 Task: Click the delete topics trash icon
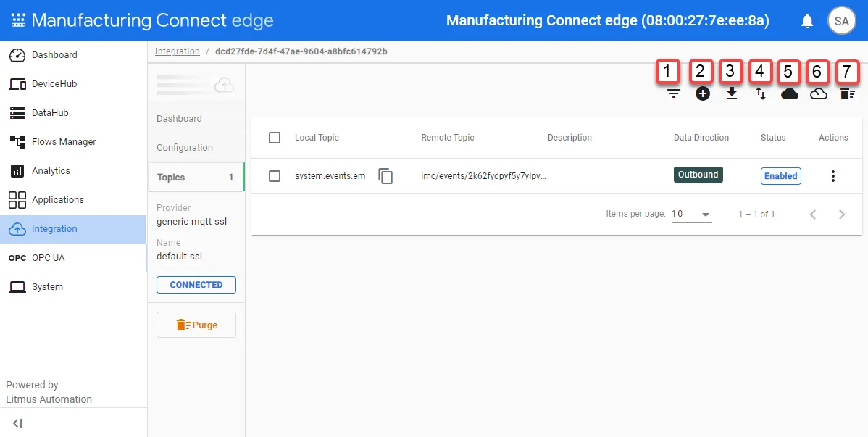pos(848,94)
